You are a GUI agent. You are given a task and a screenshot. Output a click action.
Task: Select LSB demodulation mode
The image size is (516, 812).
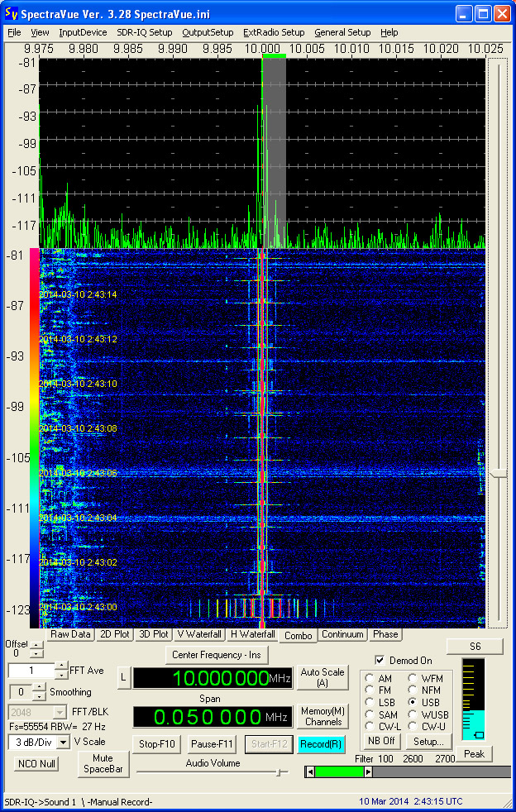coord(370,702)
